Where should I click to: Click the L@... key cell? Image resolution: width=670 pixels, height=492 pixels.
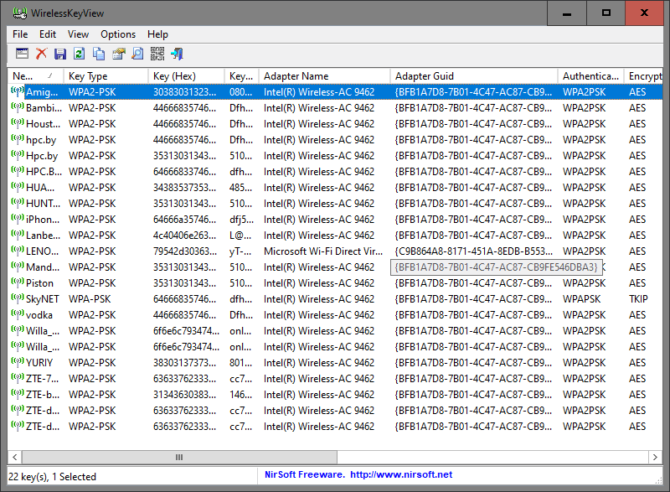240,235
